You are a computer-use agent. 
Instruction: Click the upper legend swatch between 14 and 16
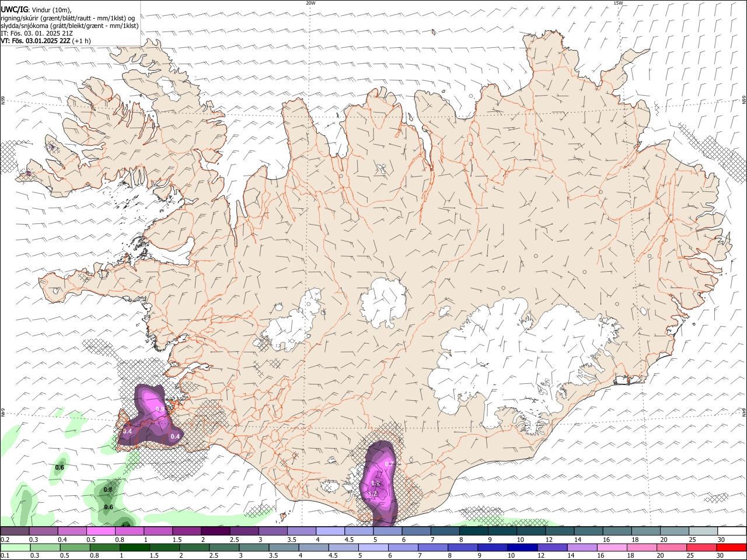589,531
